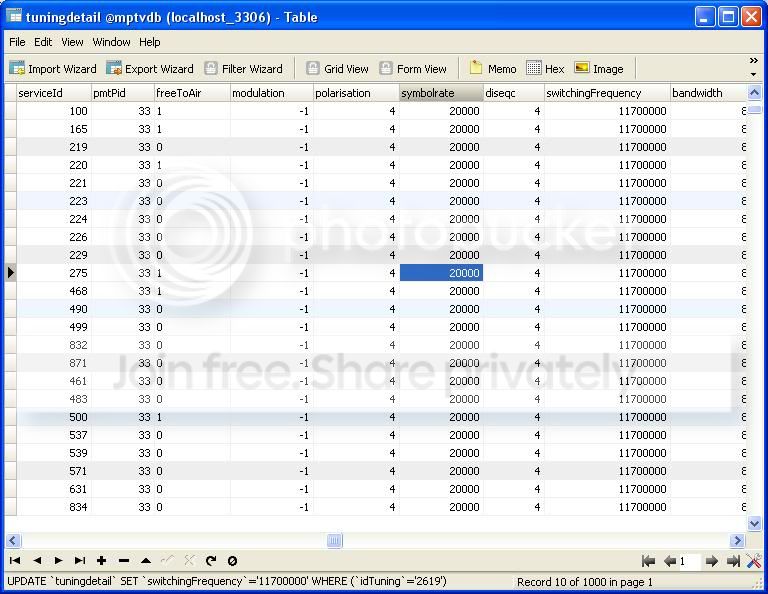This screenshot has height=594, width=768.
Task: Click the vertical scrollbar down arrow
Action: coord(754,523)
